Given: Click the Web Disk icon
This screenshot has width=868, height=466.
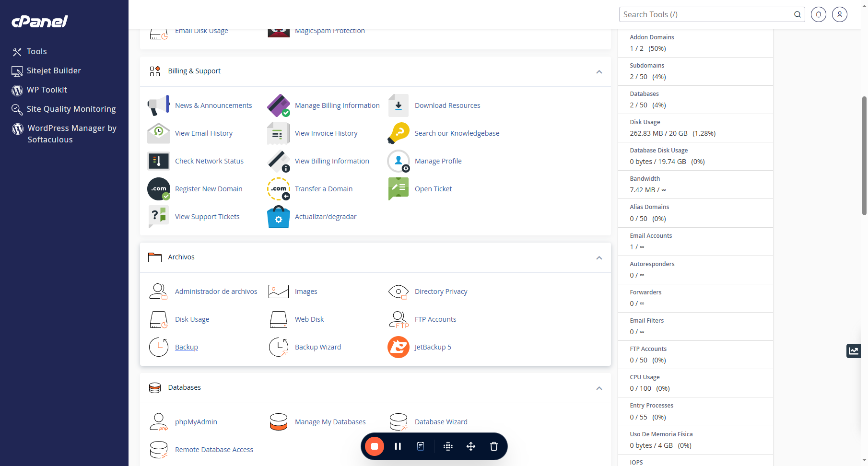Looking at the screenshot, I should coord(279,319).
